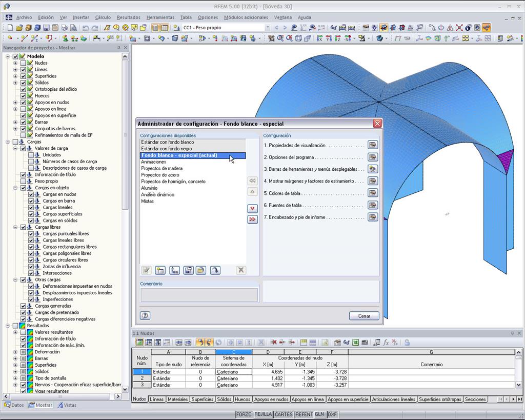
Task: Delete selected configuration with X icon
Action: tap(241, 270)
